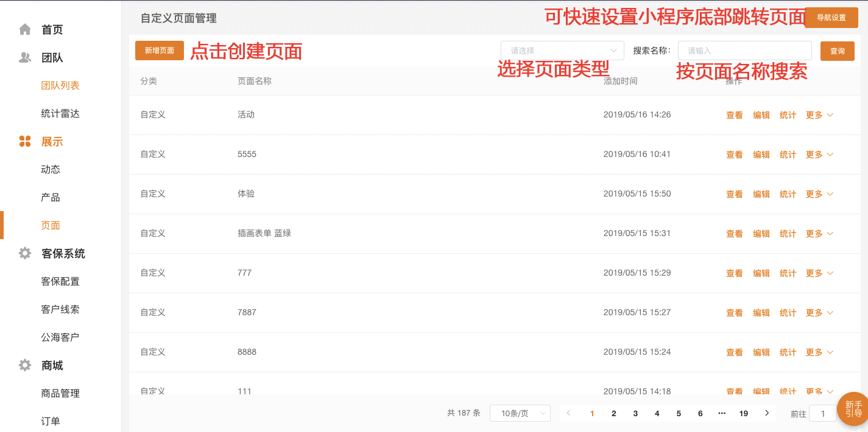Click the home icon beside 首页
Image resolution: width=868 pixels, height=432 pixels.
25,29
